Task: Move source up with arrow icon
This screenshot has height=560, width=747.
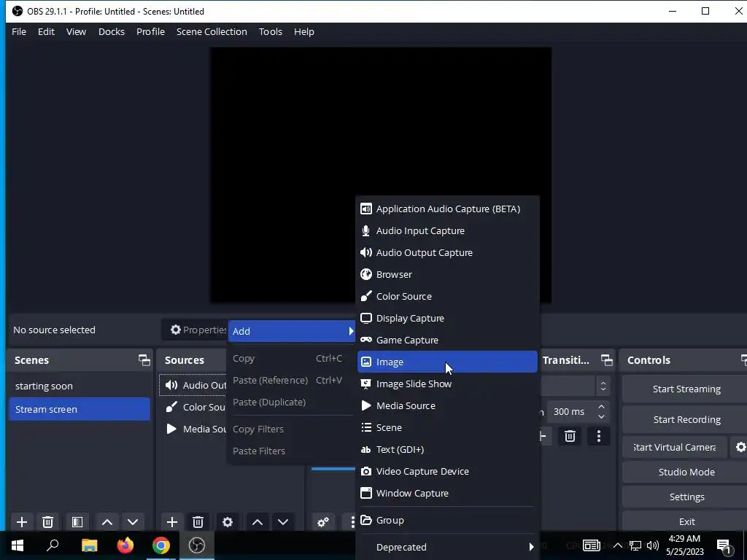Action: tap(258, 522)
